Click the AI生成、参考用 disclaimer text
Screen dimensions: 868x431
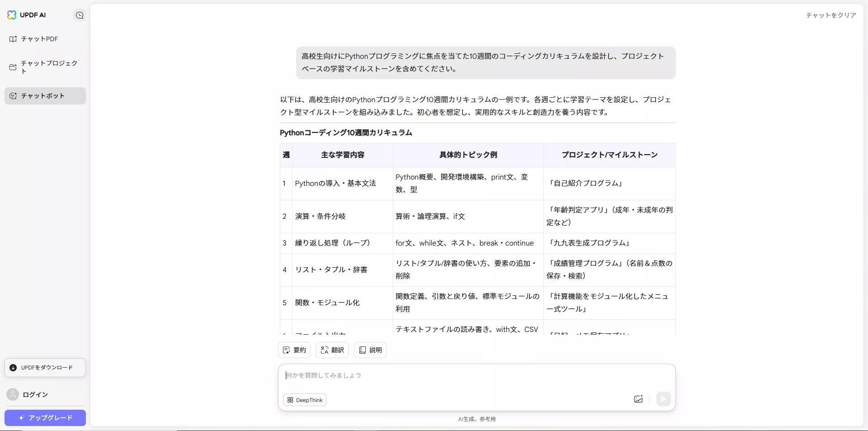tap(477, 419)
